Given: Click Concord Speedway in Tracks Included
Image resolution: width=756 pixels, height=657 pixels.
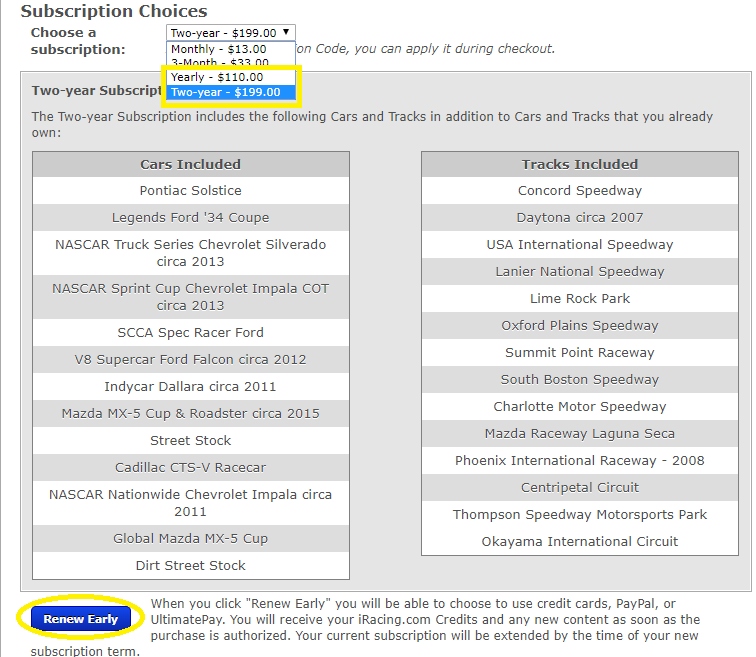Looking at the screenshot, I should [x=580, y=190].
